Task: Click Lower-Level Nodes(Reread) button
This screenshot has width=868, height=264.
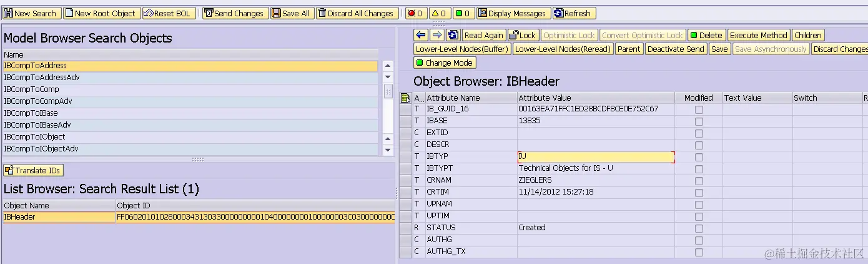Action: [563, 49]
